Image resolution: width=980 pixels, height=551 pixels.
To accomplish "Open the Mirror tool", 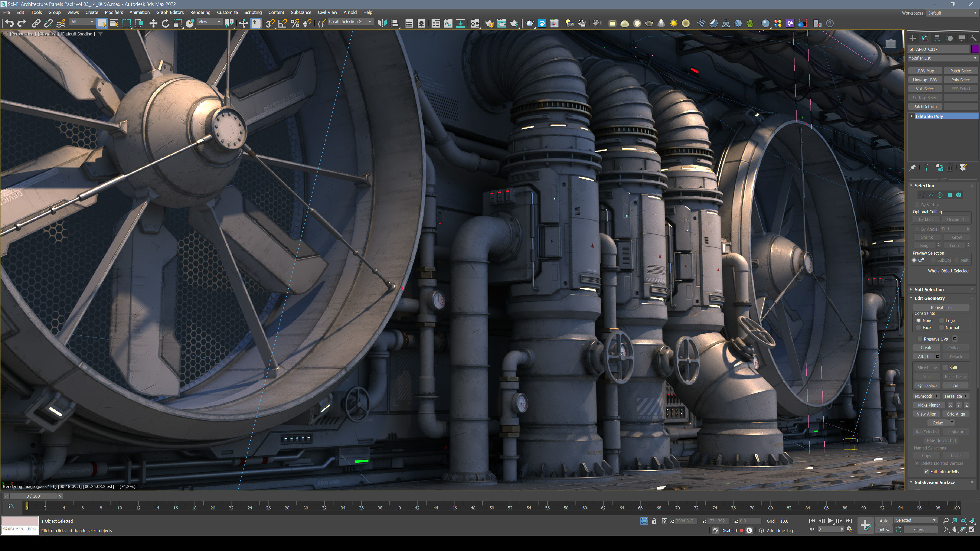I will coord(382,23).
